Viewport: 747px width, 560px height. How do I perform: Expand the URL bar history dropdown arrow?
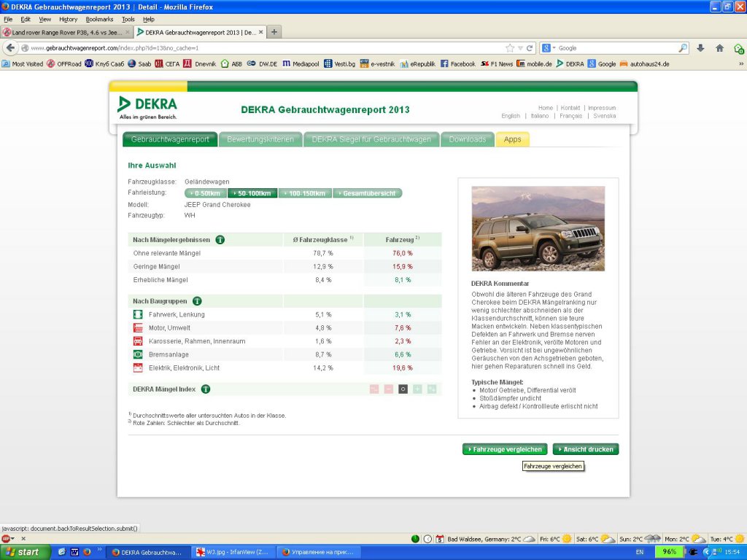pos(521,48)
